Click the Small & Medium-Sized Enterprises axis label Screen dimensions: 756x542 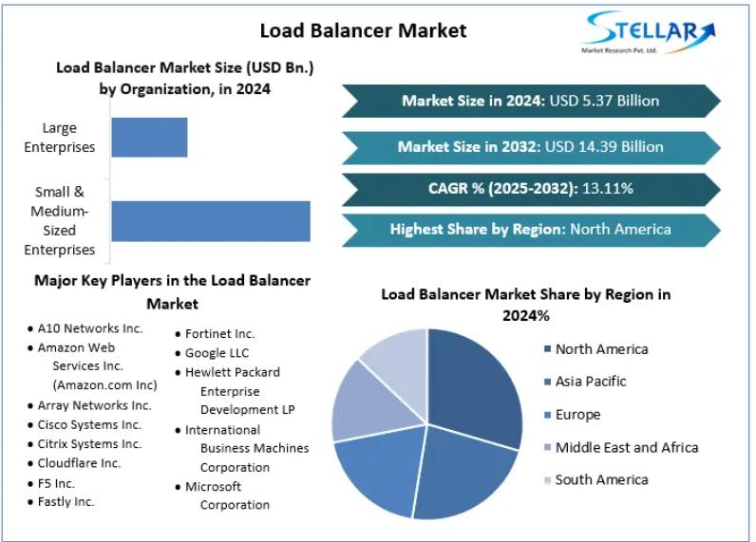coord(59,220)
